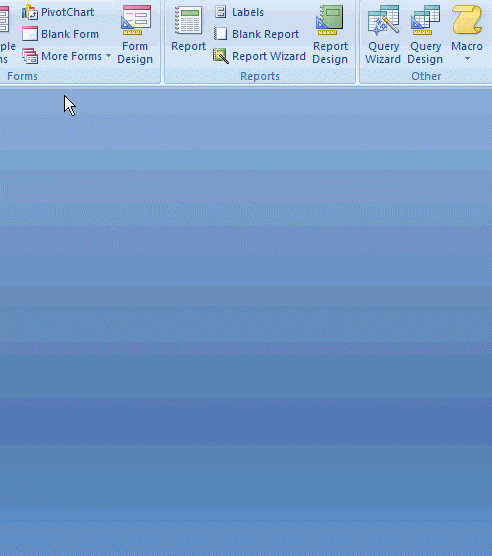The width and height of the screenshot is (492, 556).
Task: Choose the Blank Report text label
Action: 265,34
